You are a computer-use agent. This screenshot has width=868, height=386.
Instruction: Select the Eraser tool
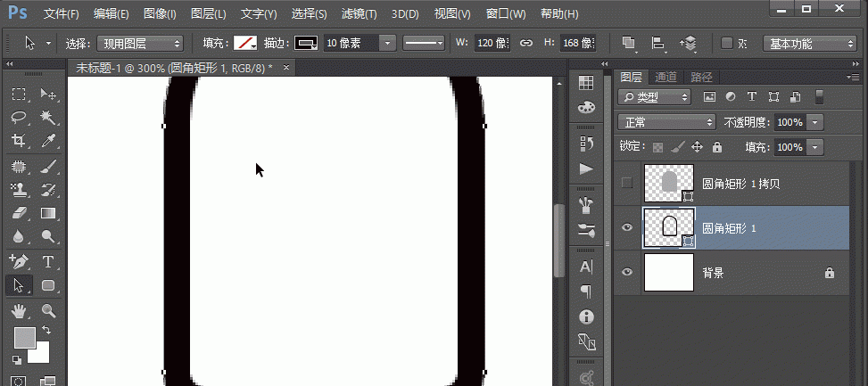click(19, 213)
